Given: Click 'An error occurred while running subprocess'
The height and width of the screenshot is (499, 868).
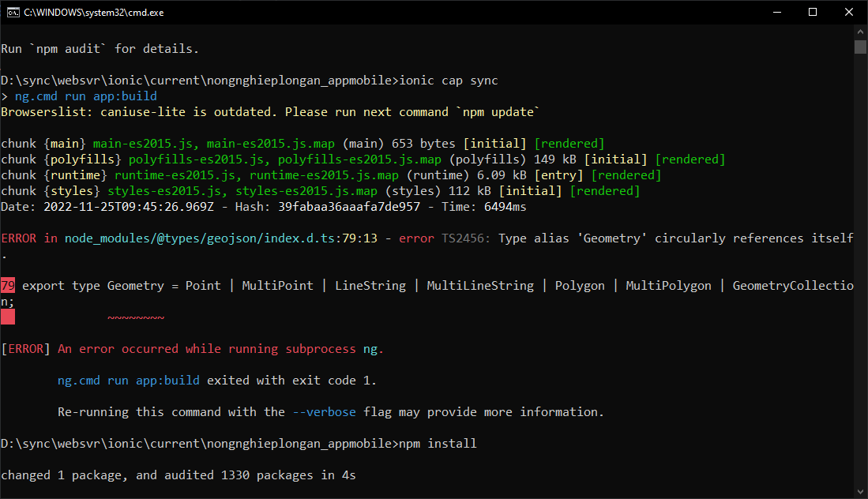Looking at the screenshot, I should 206,349.
